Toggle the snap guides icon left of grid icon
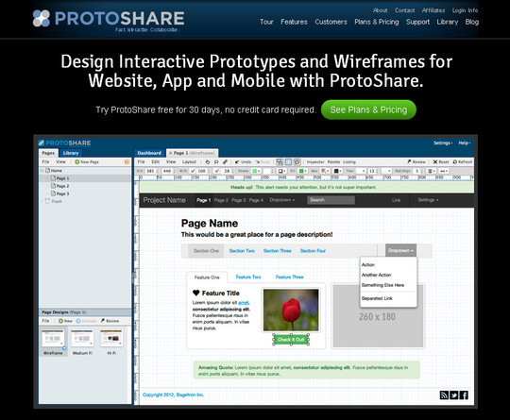The height and width of the screenshot is (420, 510). (x=280, y=162)
